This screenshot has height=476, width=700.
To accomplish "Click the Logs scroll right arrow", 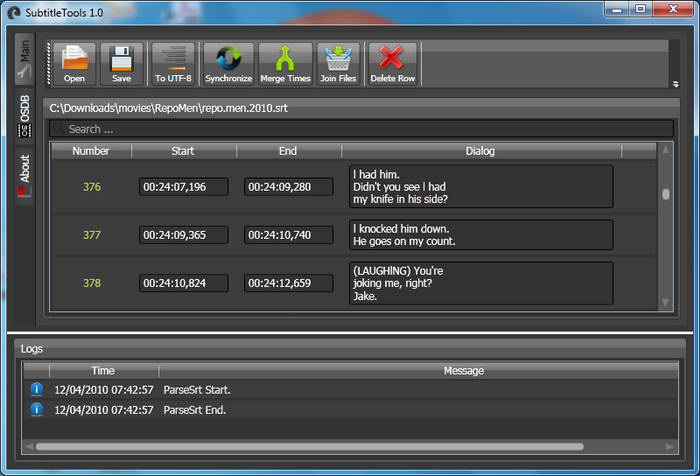I will pos(670,447).
